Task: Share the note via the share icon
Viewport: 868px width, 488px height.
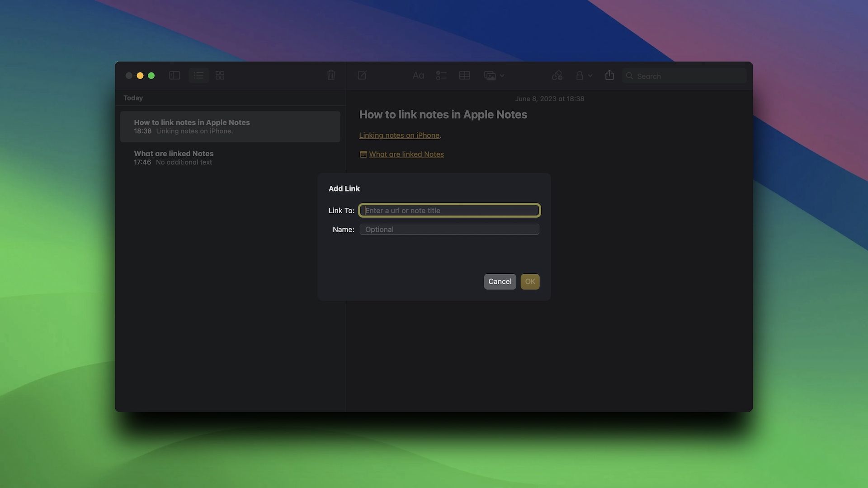Action: click(x=609, y=75)
